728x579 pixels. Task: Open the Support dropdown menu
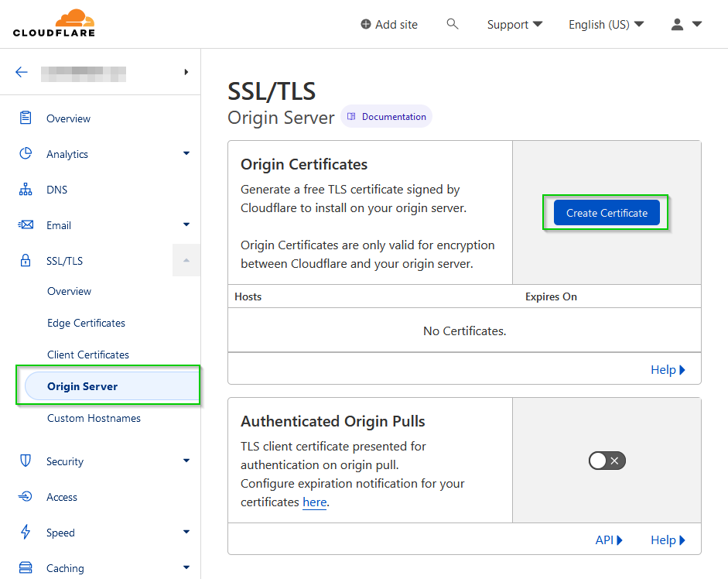click(514, 25)
